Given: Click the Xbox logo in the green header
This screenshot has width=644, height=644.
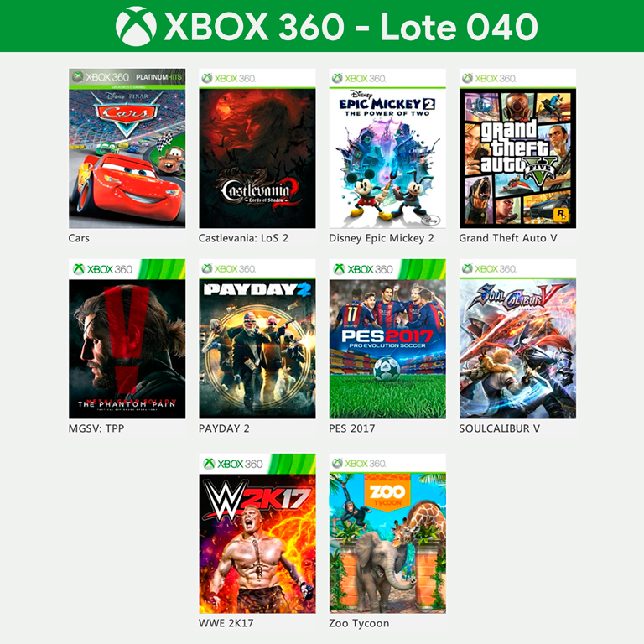Looking at the screenshot, I should pyautogui.click(x=136, y=26).
